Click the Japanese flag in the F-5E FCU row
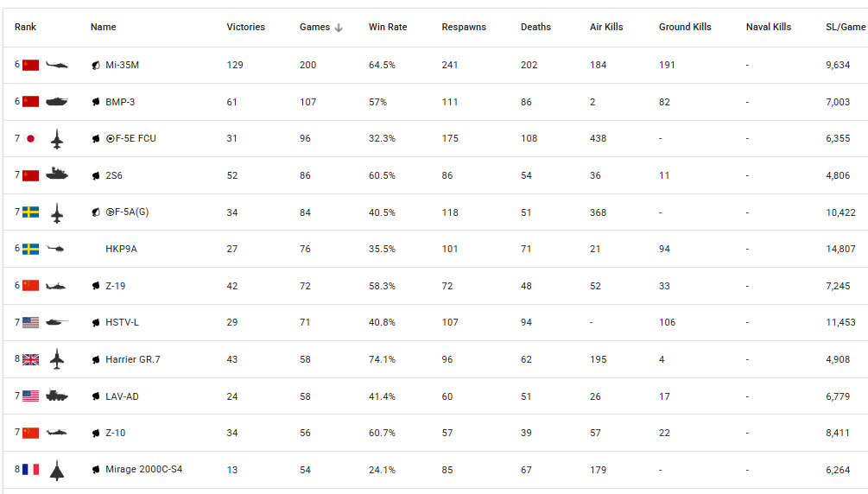868x494 pixels. click(x=31, y=138)
